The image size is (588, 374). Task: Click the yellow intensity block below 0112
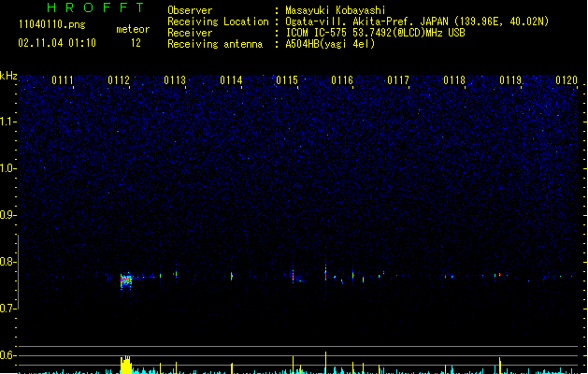pos(126,365)
